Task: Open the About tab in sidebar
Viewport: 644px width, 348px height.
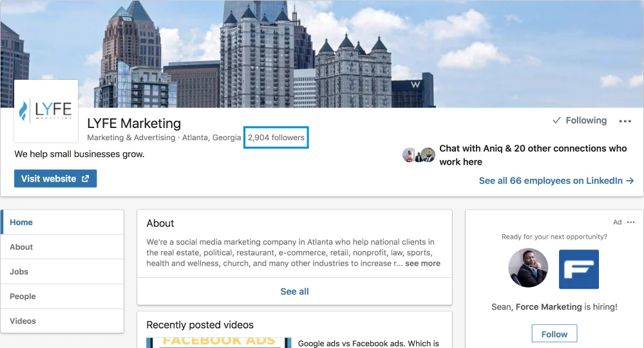Action: [x=62, y=246]
